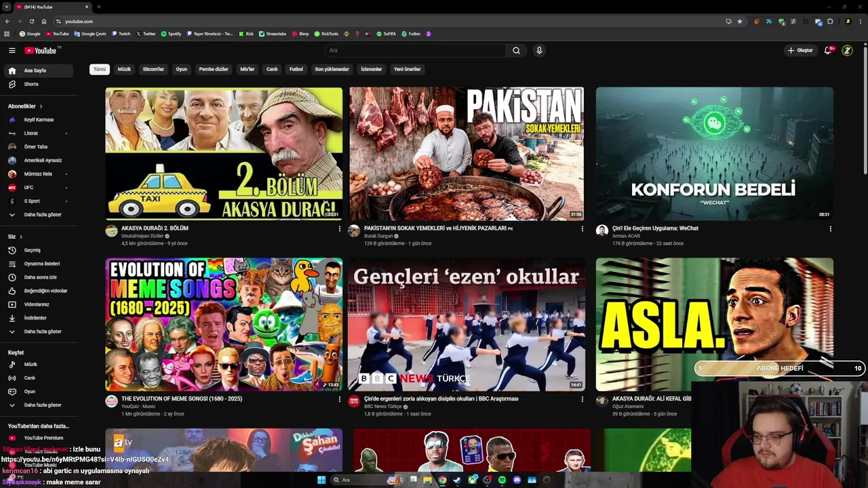The image size is (868, 488).
Task: Open Evolution of Meme Songs thumbnail
Action: tap(224, 324)
